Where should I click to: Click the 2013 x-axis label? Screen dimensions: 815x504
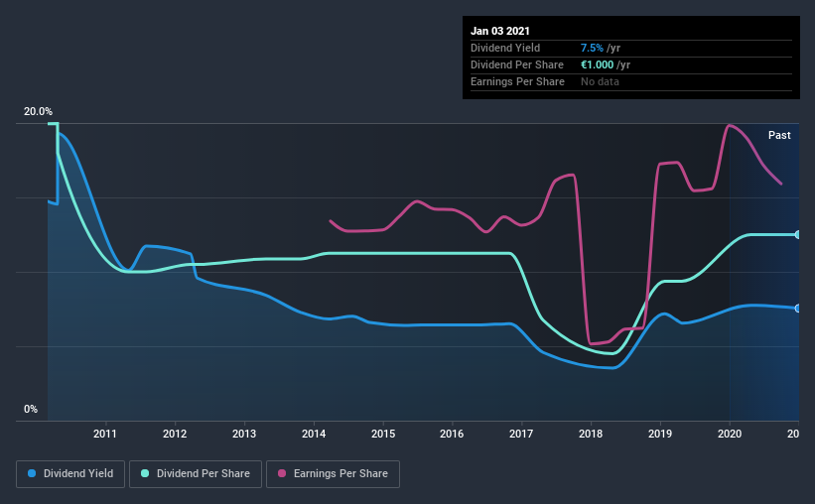244,434
